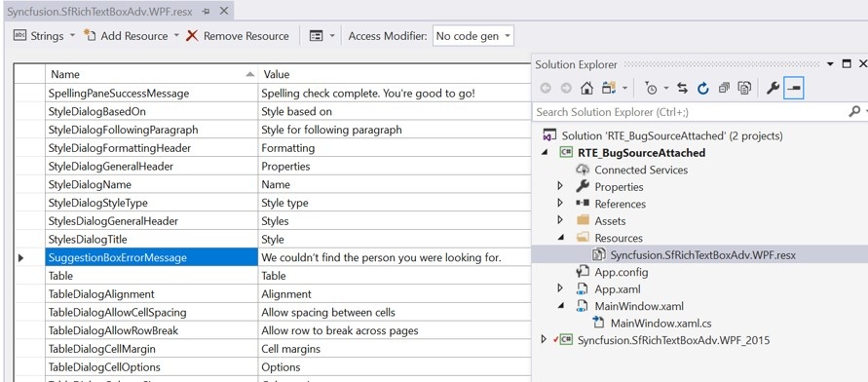Select the TableDialogAlignment name cell
The image size is (868, 382).
(x=151, y=294)
